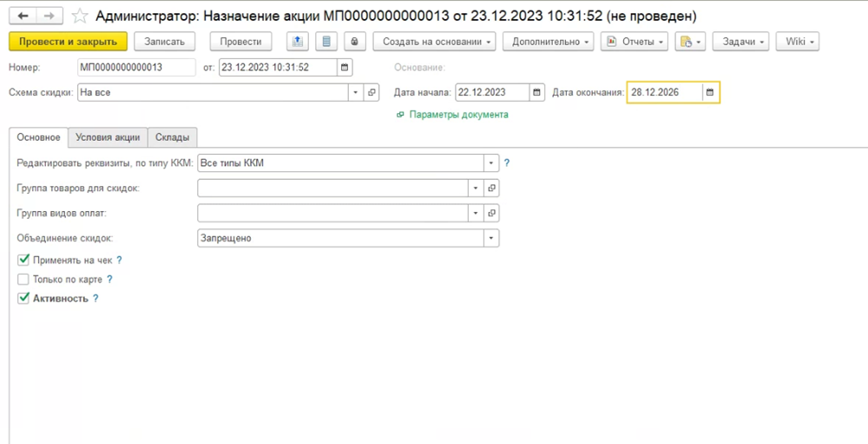Add document to favorites with star icon

pos(79,17)
